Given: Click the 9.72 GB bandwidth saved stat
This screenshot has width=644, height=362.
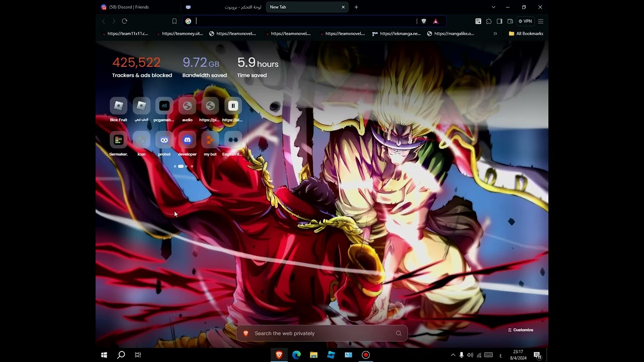Looking at the screenshot, I should coord(204,67).
